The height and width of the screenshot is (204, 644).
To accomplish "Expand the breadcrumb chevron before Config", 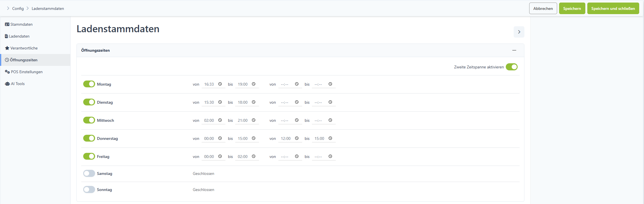I will 8,8.
